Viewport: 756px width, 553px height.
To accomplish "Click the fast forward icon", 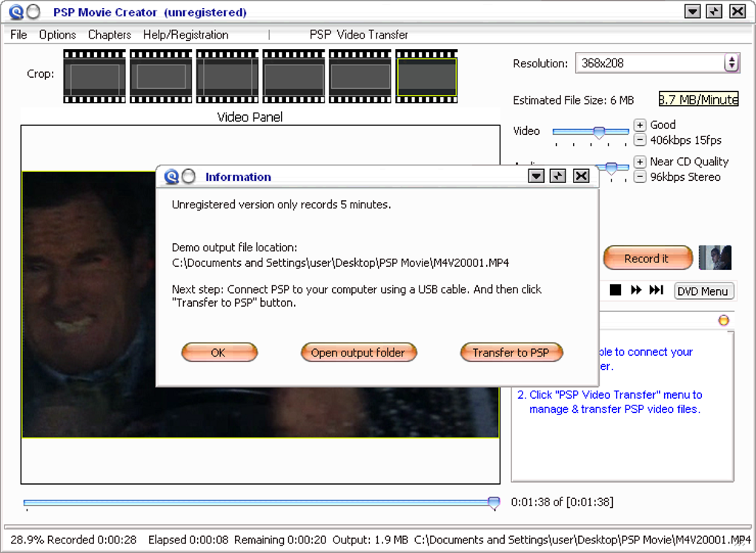I will pos(636,290).
